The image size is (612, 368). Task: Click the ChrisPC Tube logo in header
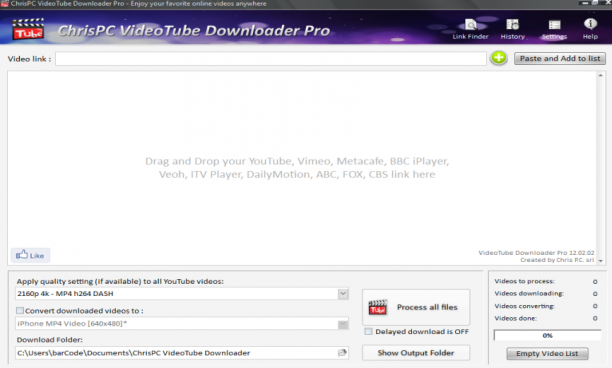(x=28, y=29)
